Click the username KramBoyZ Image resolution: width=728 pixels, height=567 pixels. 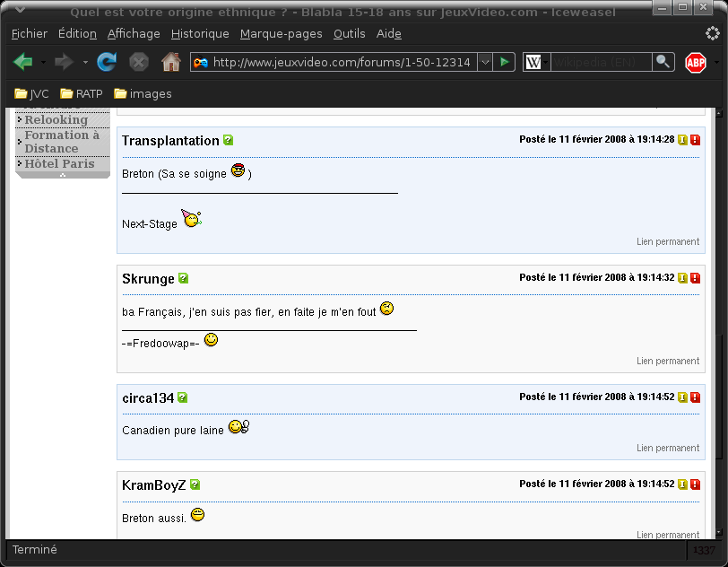pyautogui.click(x=153, y=485)
